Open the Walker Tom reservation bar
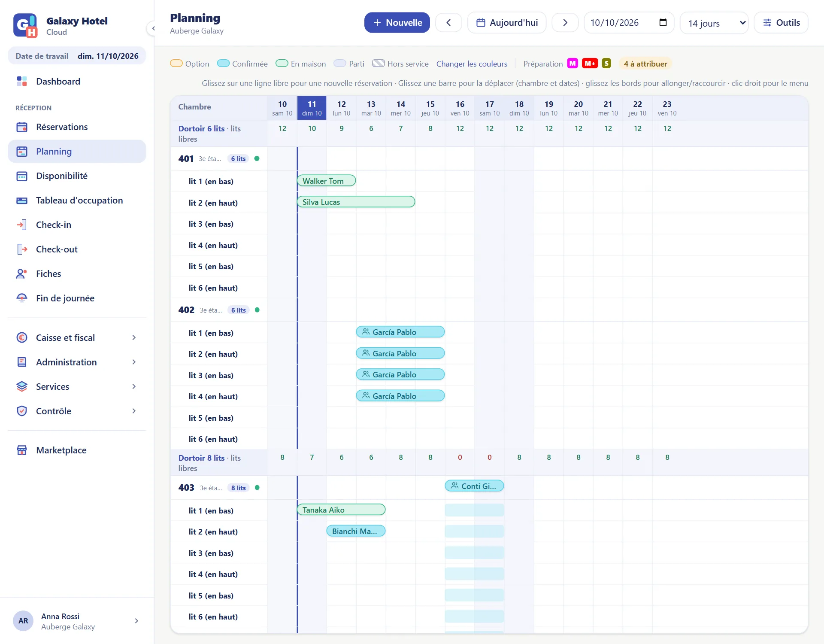The height and width of the screenshot is (644, 824). pos(326,181)
